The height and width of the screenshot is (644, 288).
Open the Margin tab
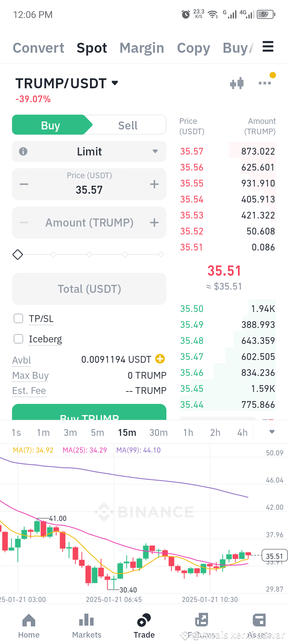pyautogui.click(x=142, y=48)
